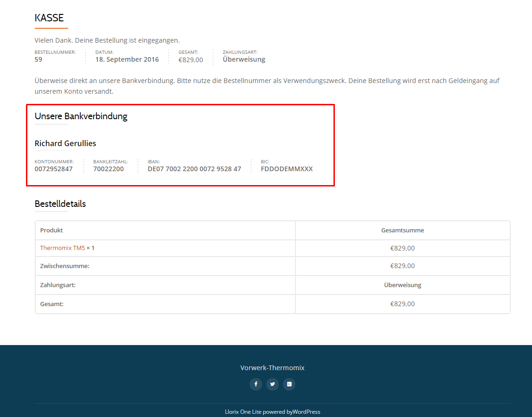Follow the WordPress link in the footer
This screenshot has height=417, width=532.
(307, 411)
